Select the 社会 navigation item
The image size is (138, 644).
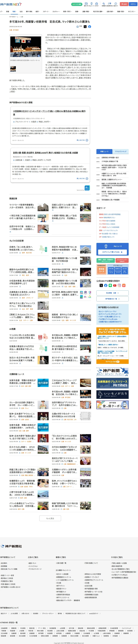point(21,11)
